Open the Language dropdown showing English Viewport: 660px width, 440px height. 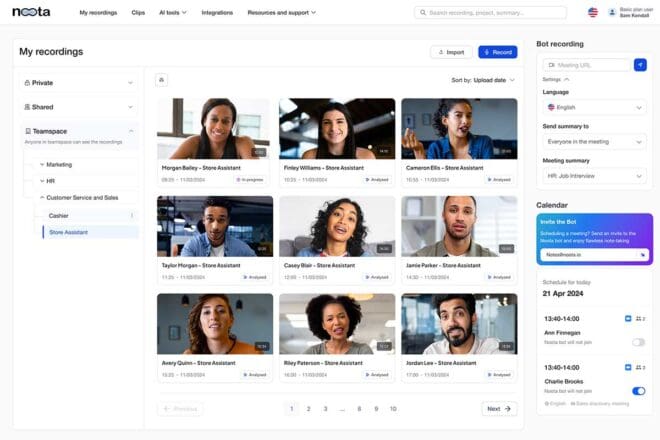(595, 107)
